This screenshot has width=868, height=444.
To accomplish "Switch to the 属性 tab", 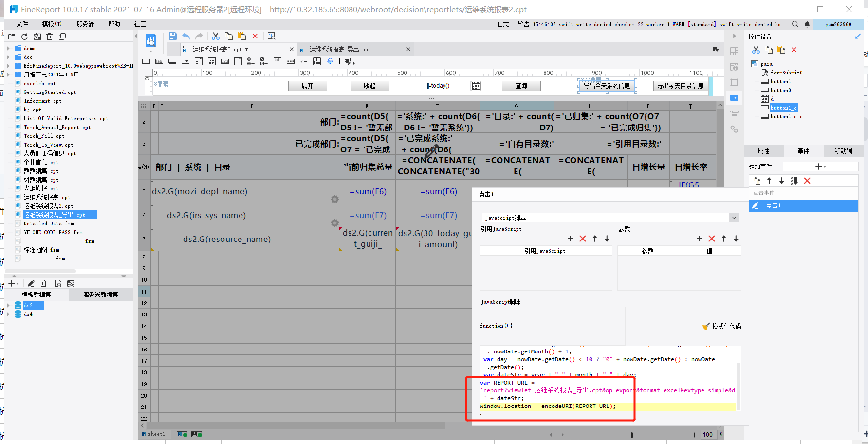I will click(763, 151).
